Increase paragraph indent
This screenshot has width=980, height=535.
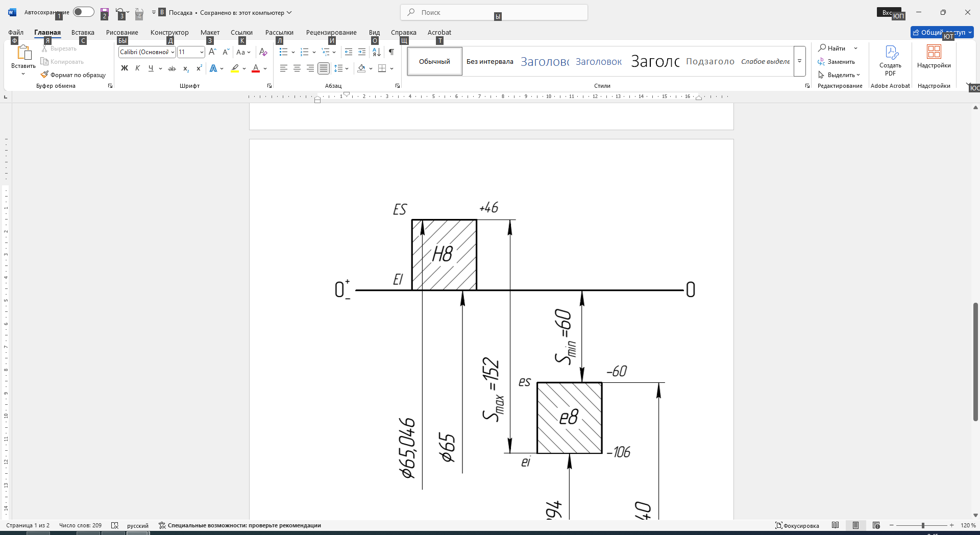[x=362, y=52]
